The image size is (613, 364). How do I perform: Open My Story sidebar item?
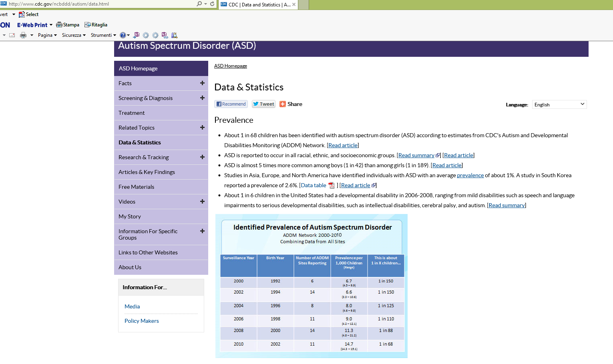(161, 216)
